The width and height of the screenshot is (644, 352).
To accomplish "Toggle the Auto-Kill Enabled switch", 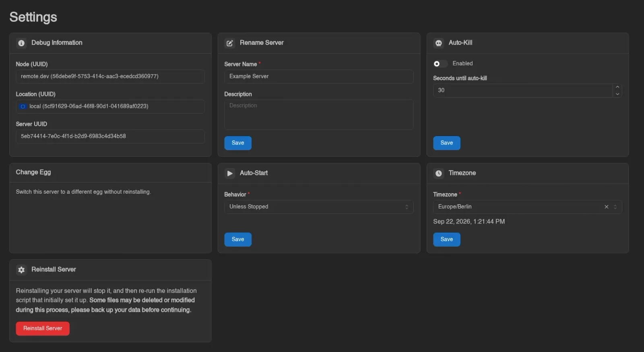I will (440, 64).
